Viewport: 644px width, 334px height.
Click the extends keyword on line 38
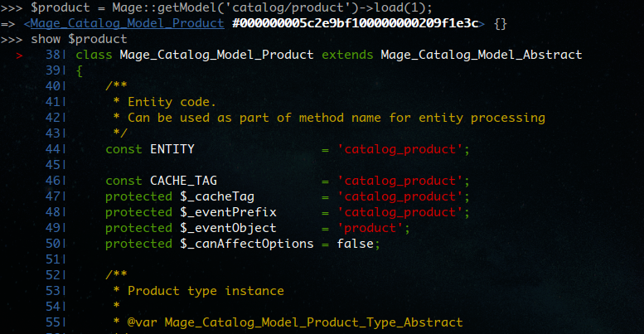pos(347,55)
